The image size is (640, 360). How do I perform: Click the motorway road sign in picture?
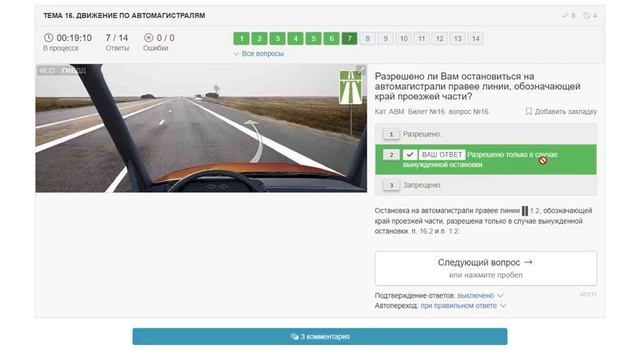351,87
